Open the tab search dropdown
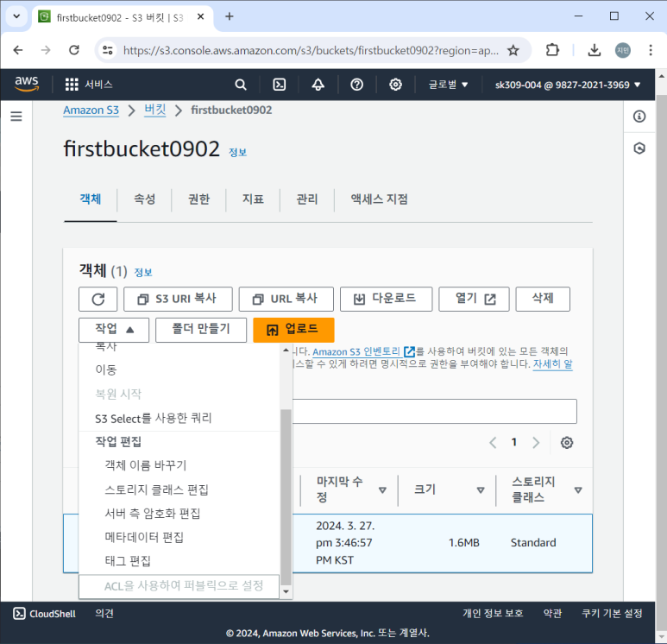The height and width of the screenshot is (644, 667). click(16, 16)
